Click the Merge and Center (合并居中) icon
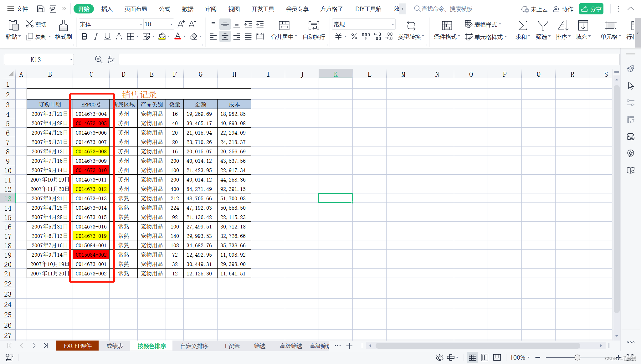This screenshot has height=364, width=641. (284, 26)
